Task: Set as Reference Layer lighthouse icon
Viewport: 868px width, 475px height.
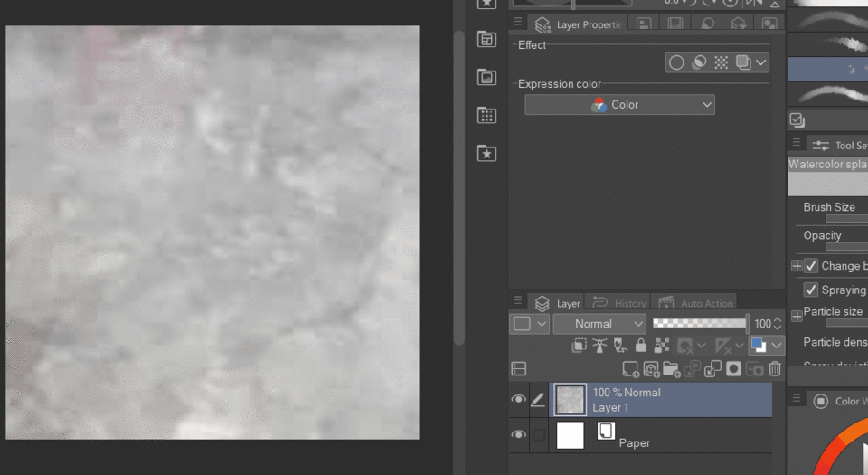Action: tap(599, 346)
